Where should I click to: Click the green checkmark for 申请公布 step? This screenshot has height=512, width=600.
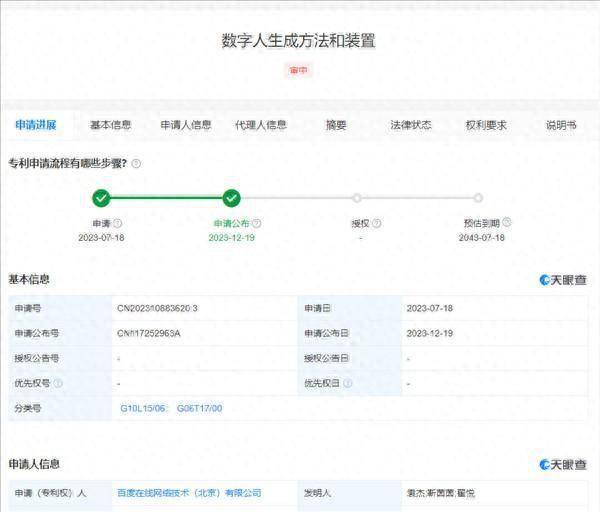tap(232, 198)
